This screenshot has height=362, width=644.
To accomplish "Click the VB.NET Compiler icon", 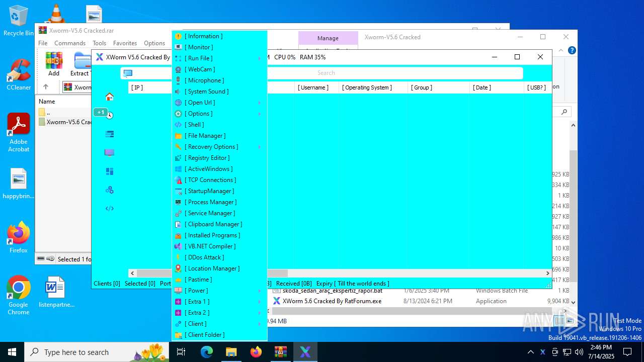I will click(178, 246).
